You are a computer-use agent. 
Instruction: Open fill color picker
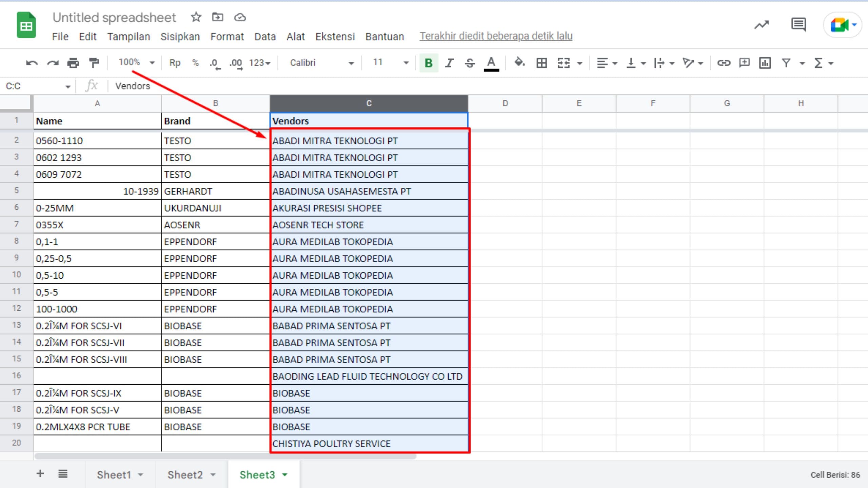519,63
